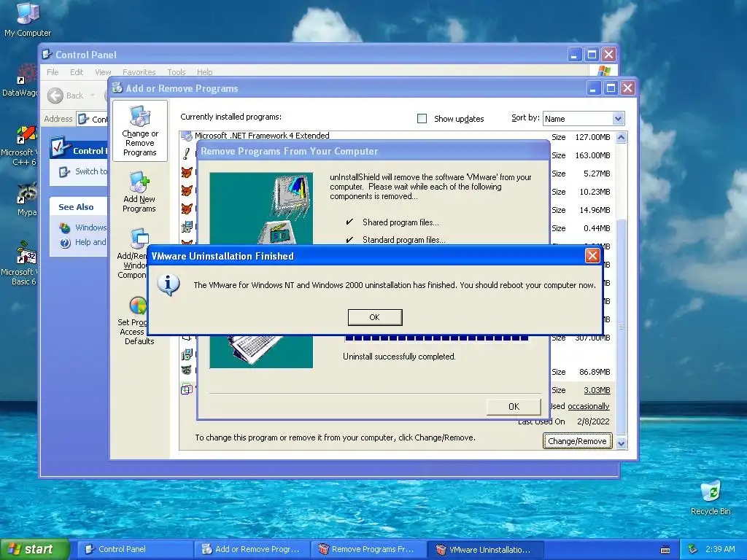Click the blue information icon in the VMware dialog
Viewport: 747px width, 560px height.
[169, 285]
